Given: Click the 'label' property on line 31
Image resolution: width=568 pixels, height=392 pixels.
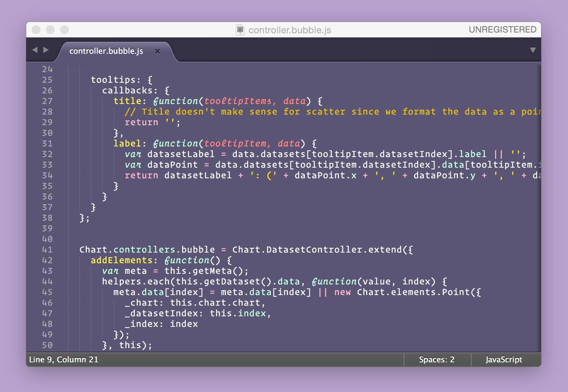Looking at the screenshot, I should click(x=128, y=143).
